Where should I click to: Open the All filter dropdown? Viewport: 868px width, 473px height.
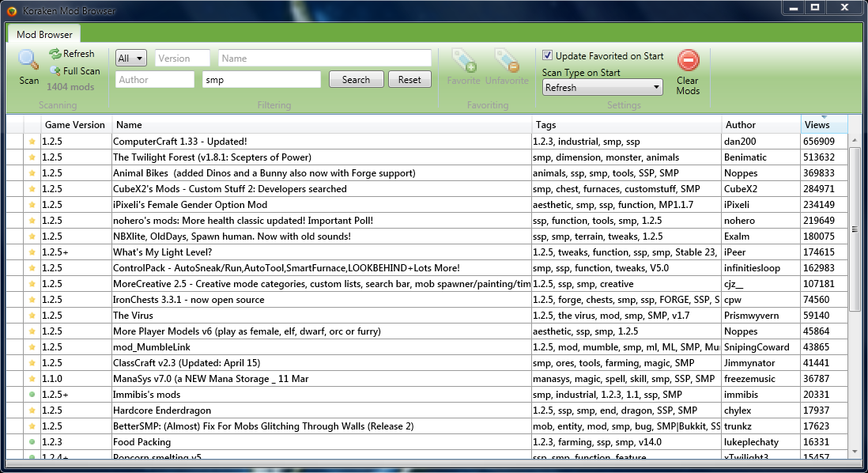tap(130, 59)
